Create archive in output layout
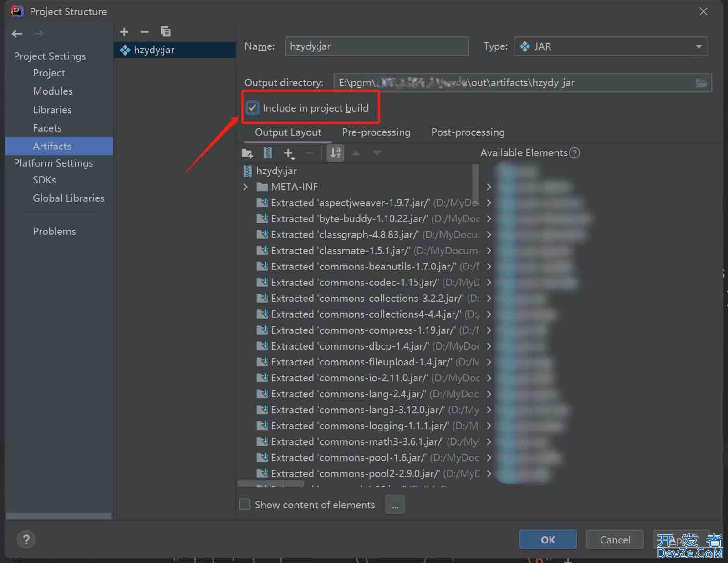 (x=268, y=153)
